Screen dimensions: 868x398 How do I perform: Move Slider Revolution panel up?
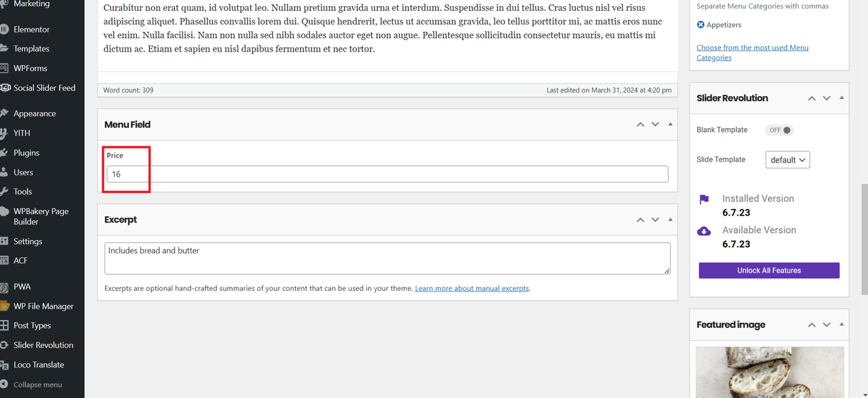point(812,98)
